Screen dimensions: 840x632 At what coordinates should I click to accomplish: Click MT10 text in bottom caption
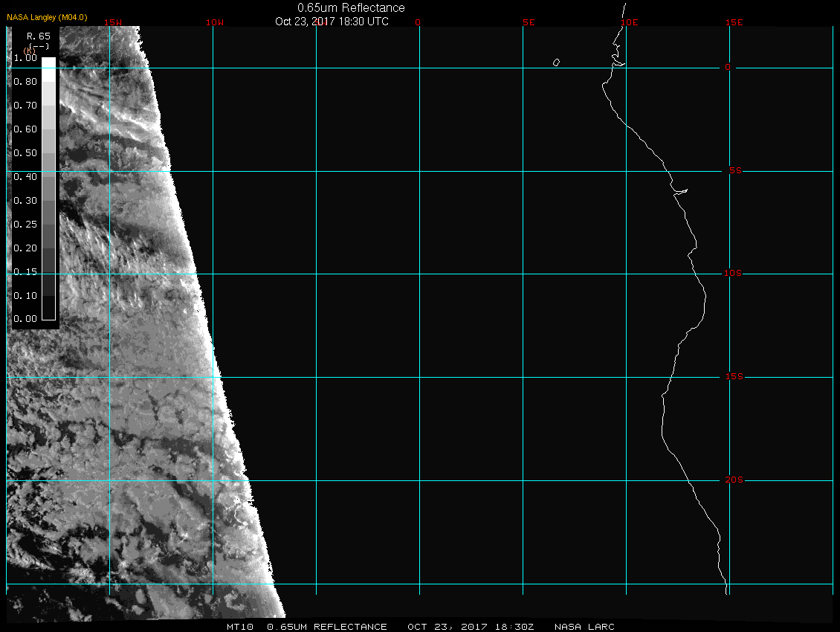tap(240, 627)
